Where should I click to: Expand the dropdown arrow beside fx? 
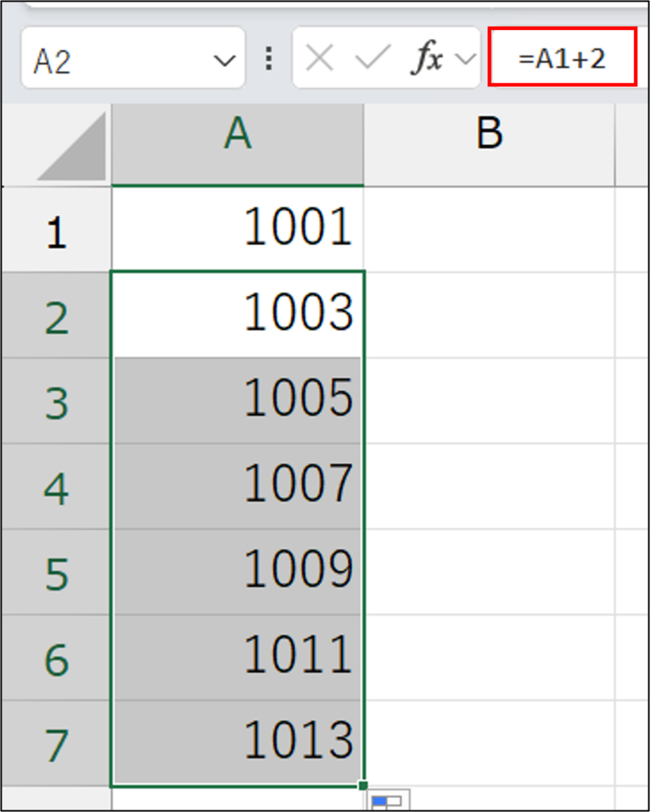tap(467, 59)
